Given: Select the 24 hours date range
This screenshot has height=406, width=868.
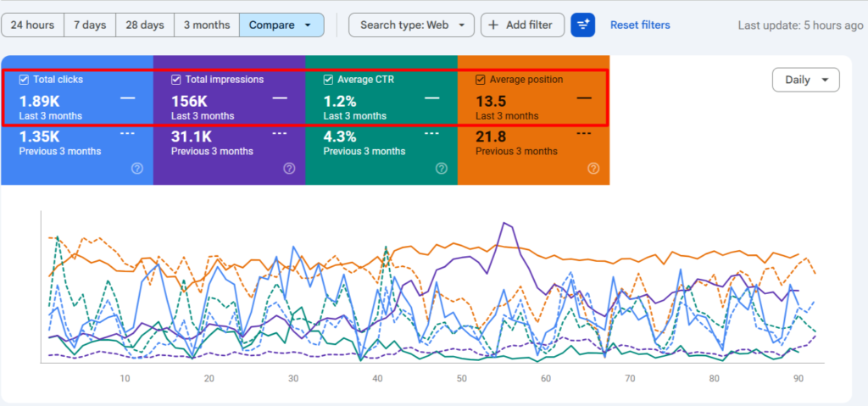Looking at the screenshot, I should (33, 25).
